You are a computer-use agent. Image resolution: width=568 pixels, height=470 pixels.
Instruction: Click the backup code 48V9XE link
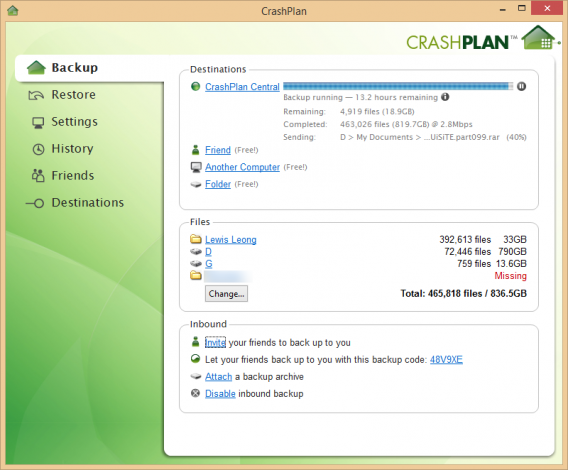[446, 360]
